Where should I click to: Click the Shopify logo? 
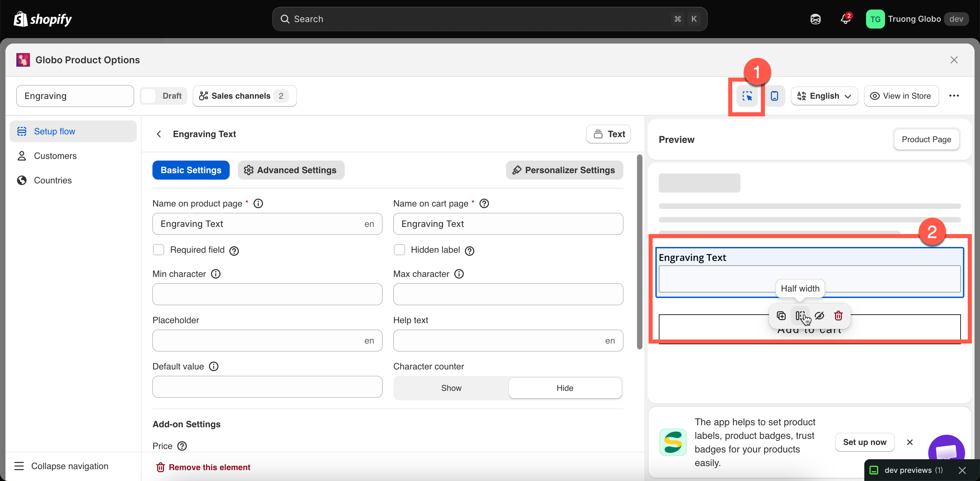point(43,19)
